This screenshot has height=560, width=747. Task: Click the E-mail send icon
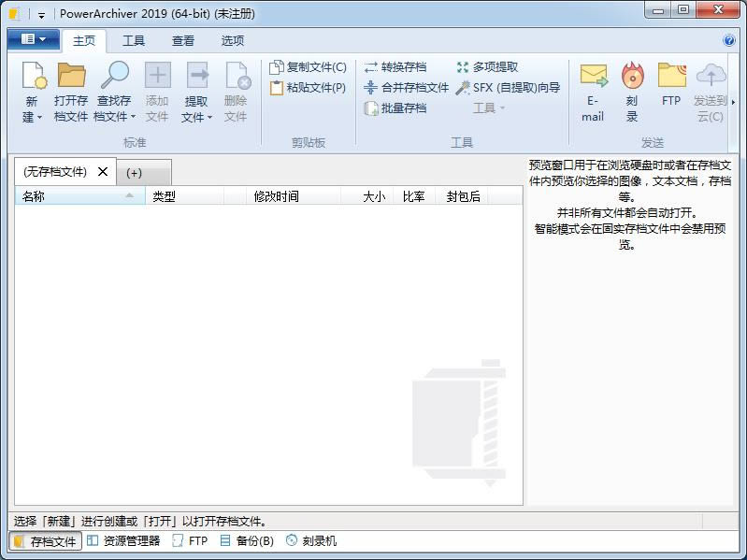coord(594,76)
